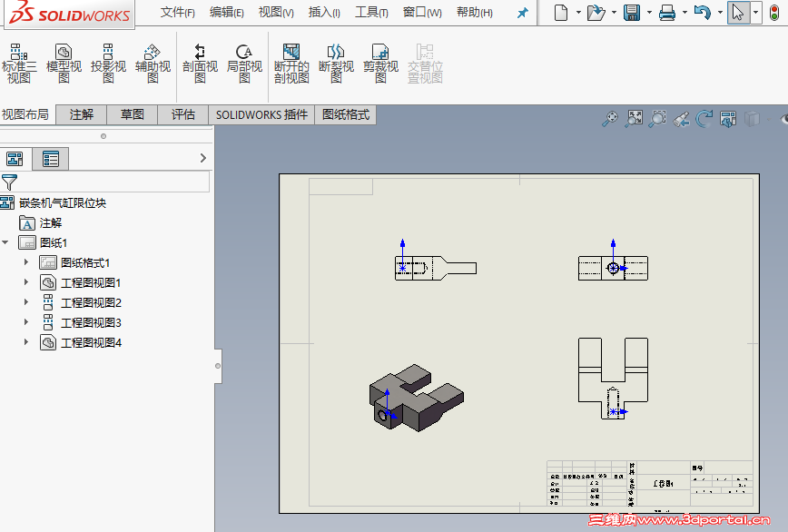Select the Projected View (投影视图) tool
This screenshot has width=788, height=532.
(x=108, y=64)
